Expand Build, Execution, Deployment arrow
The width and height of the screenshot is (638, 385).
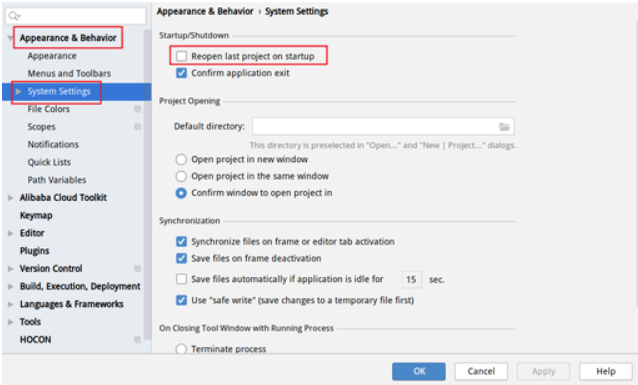[11, 287]
